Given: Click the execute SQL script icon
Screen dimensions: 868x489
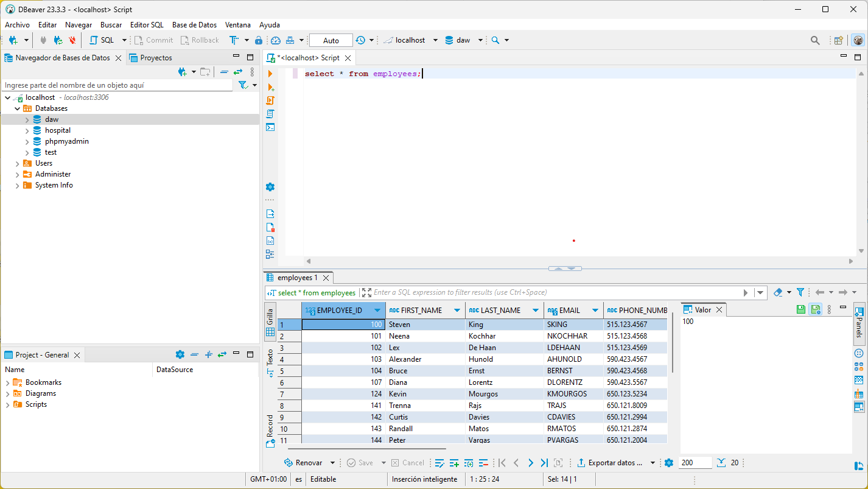Looking at the screenshot, I should (270, 100).
